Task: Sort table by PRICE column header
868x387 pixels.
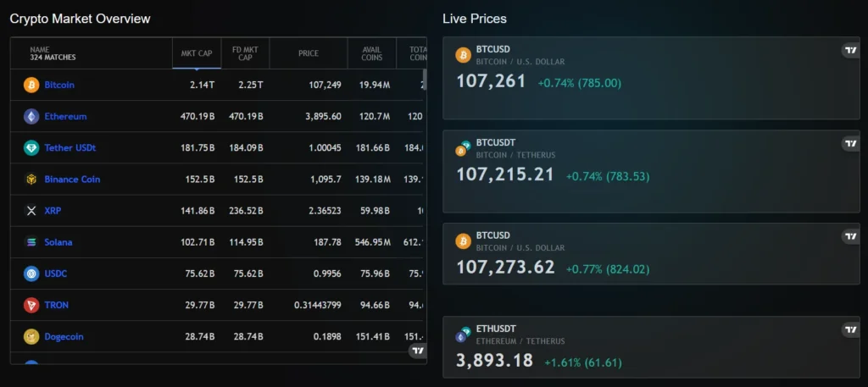Action: (x=309, y=53)
